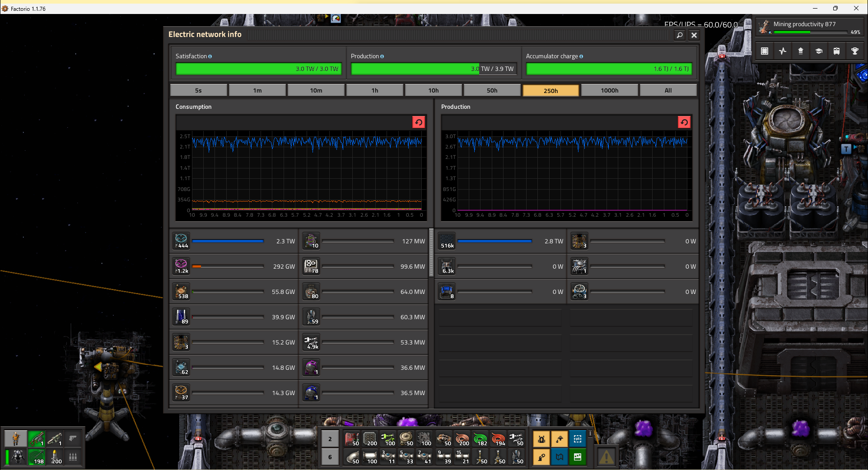This screenshot has width=868, height=470.
Task: Click the blue blueprint book shortcut
Action: coord(560,457)
